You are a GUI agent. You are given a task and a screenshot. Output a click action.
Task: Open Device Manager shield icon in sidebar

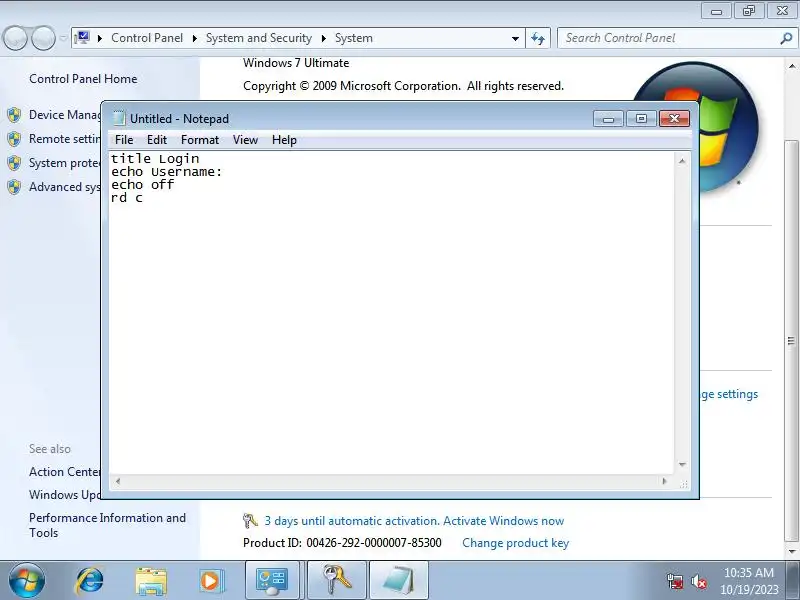[14, 115]
